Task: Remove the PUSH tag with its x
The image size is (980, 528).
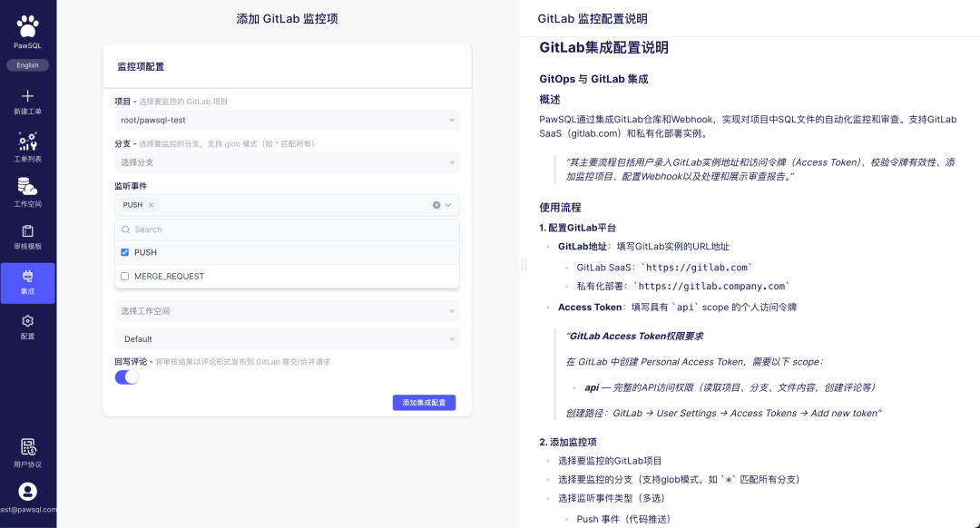Action: click(152, 205)
